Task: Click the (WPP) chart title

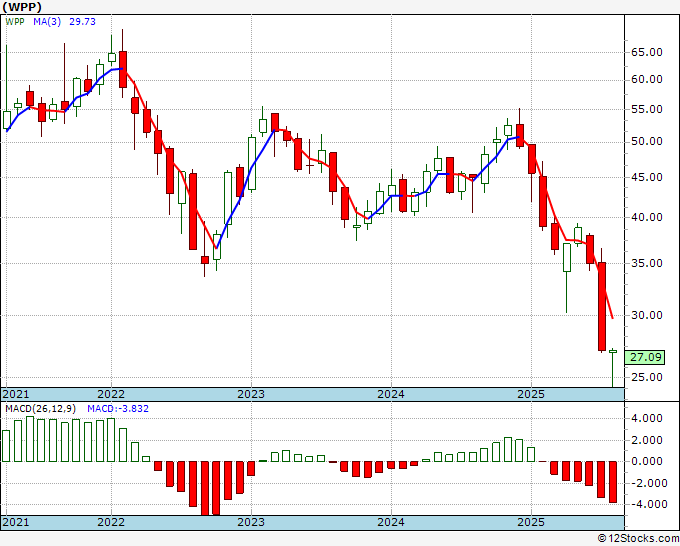Action: (x=23, y=7)
